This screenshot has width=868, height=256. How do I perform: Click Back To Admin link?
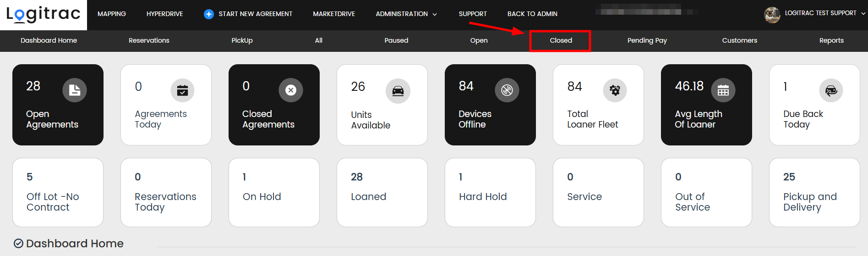coord(532,14)
